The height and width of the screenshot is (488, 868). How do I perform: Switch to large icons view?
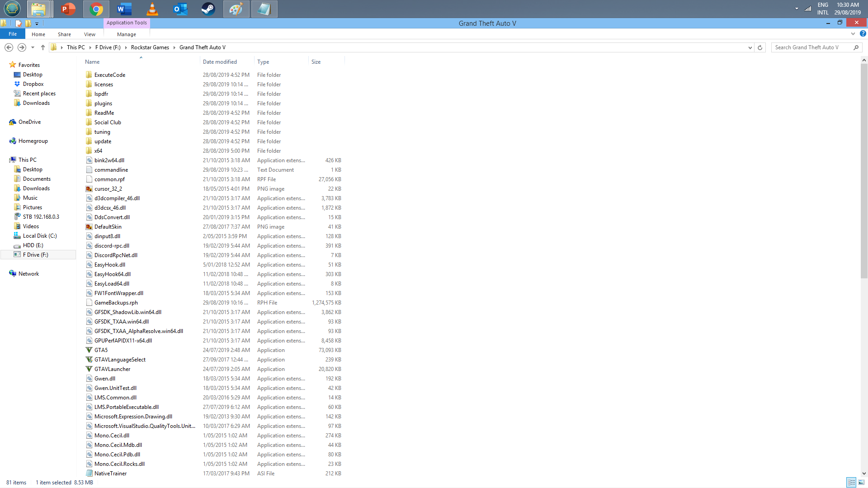pos(861,483)
